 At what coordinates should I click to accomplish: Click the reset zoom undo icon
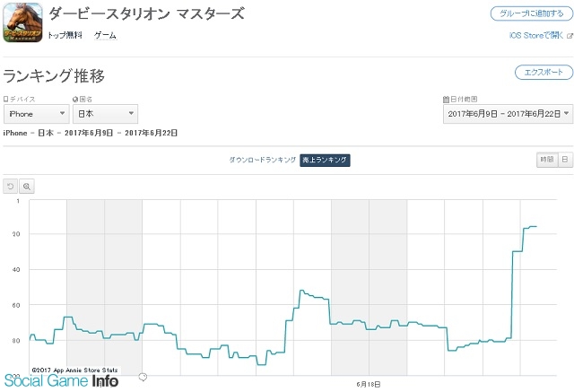[10, 187]
